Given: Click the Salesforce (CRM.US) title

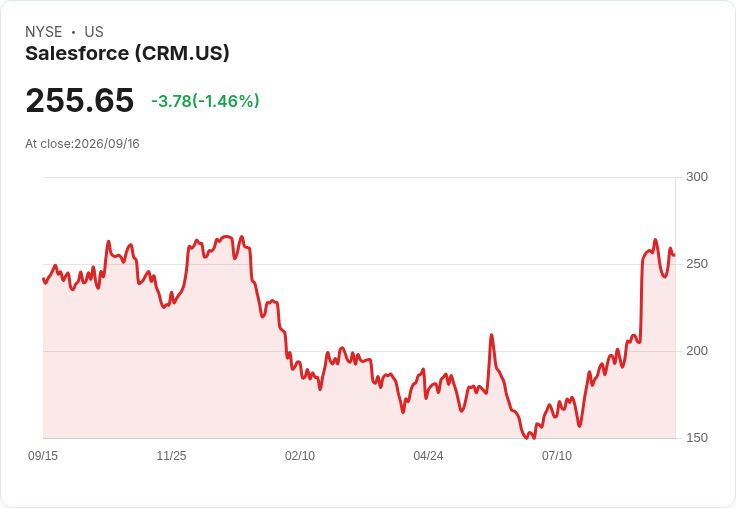Looking at the screenshot, I should point(127,53).
